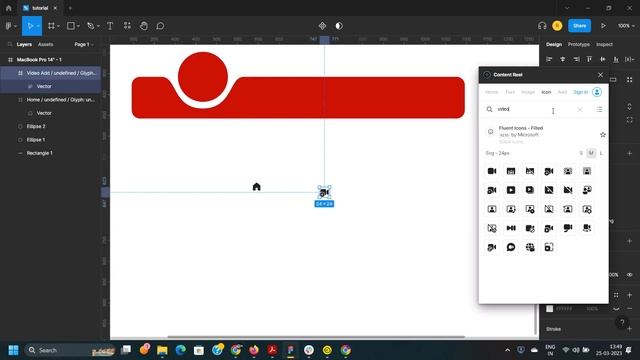
Task: Open the Page 1 dropdown
Action: pyautogui.click(x=84, y=44)
